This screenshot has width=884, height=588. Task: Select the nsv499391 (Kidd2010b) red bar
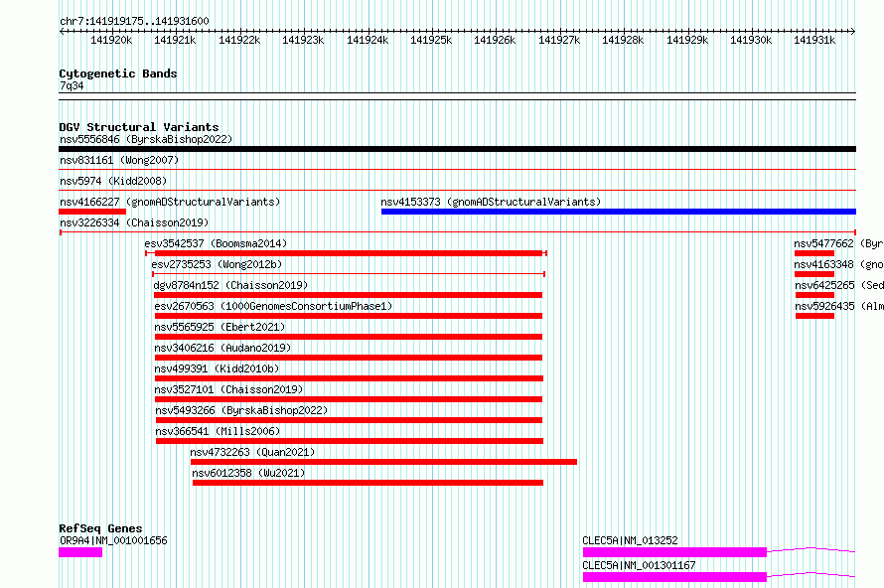tap(349, 378)
